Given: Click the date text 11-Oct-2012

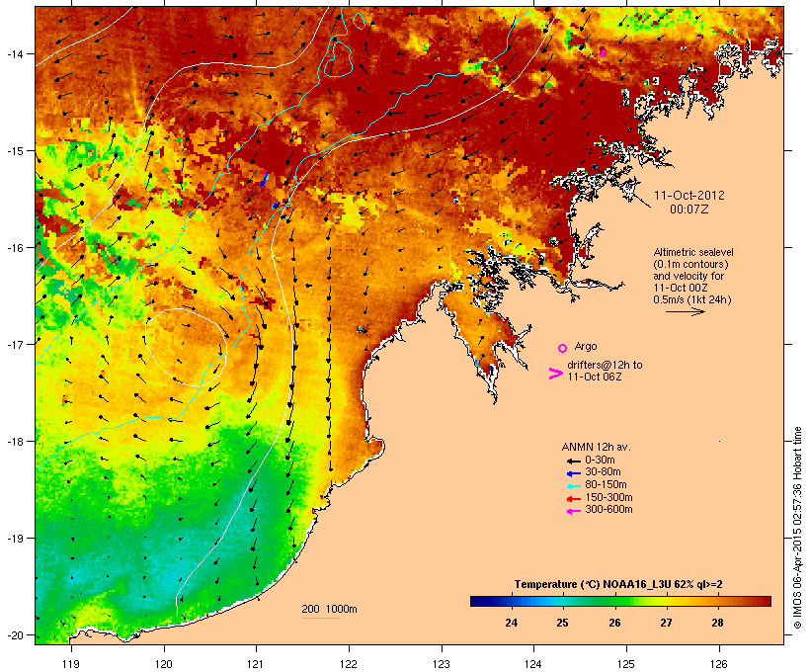Looking at the screenshot, I should click(689, 196).
